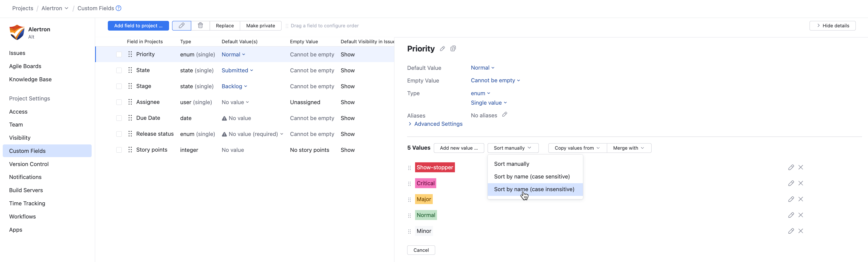The height and width of the screenshot is (262, 868).
Task: Tick the Assignee field checkbox
Action: point(119,102)
